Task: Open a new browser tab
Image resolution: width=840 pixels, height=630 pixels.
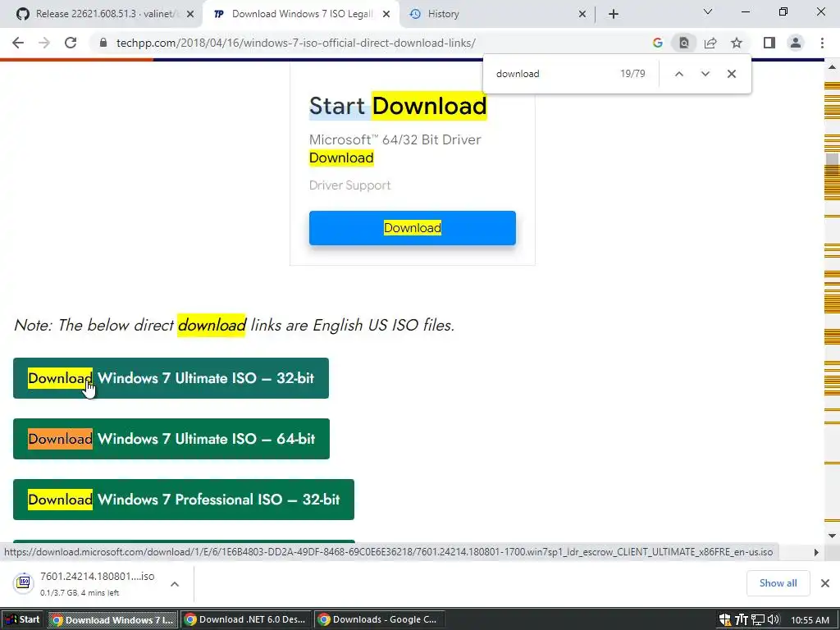Action: (x=614, y=14)
